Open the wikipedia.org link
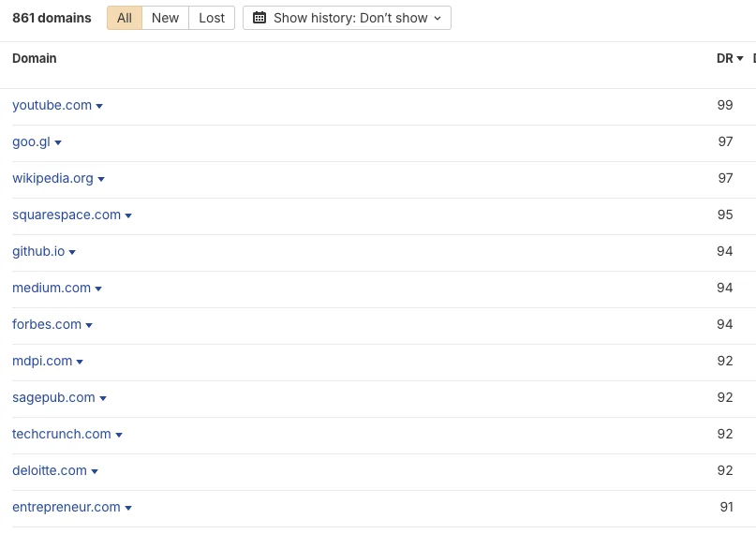 click(x=53, y=178)
